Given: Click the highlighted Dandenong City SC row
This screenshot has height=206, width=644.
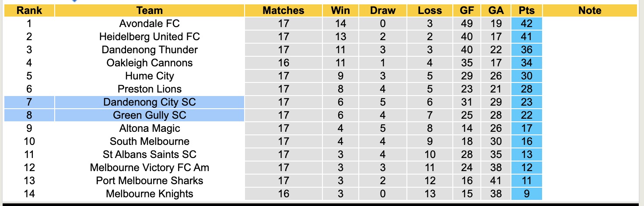Looking at the screenshot, I should (149, 102).
